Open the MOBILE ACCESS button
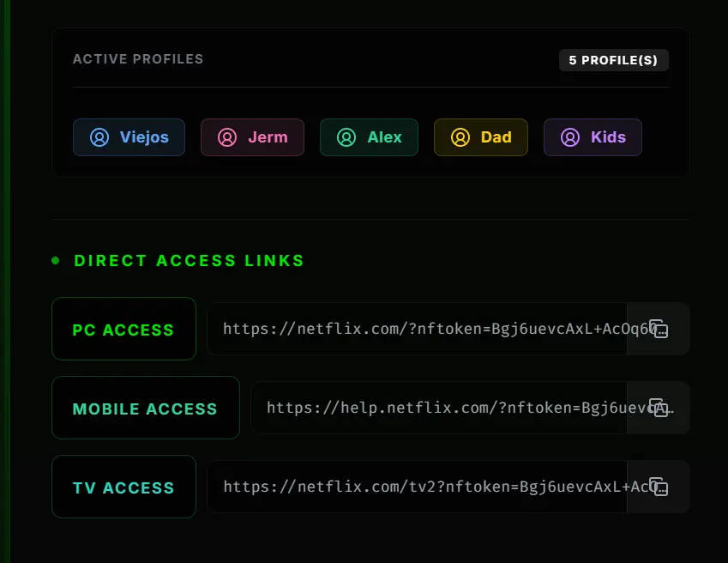The image size is (728, 563). click(x=146, y=408)
